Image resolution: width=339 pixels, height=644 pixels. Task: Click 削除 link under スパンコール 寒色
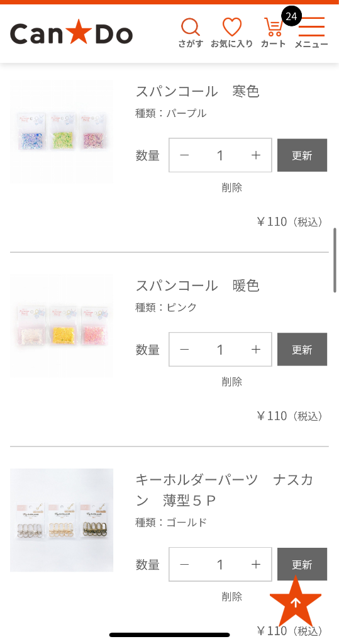tap(231, 187)
